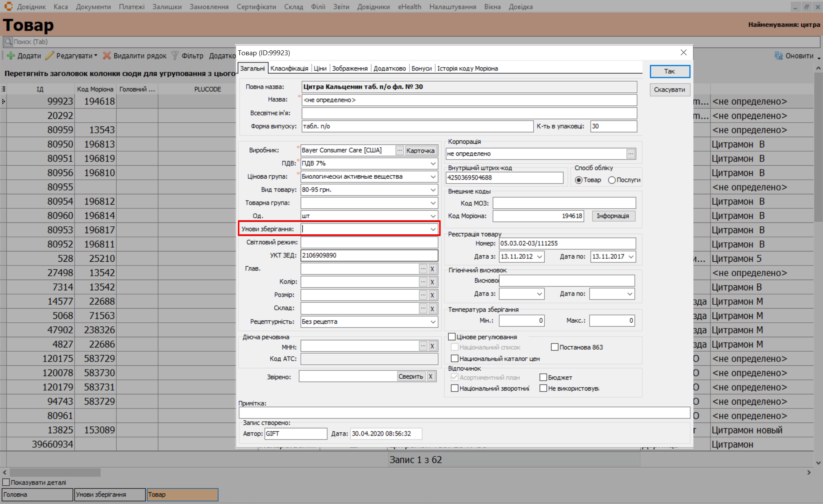823x504 pixels.
Task: Click the search magnifier icon
Action: pos(8,42)
